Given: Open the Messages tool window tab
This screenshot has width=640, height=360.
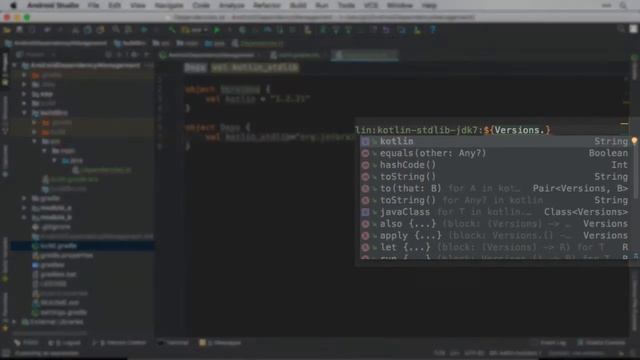Looking at the screenshot, I should [220, 343].
